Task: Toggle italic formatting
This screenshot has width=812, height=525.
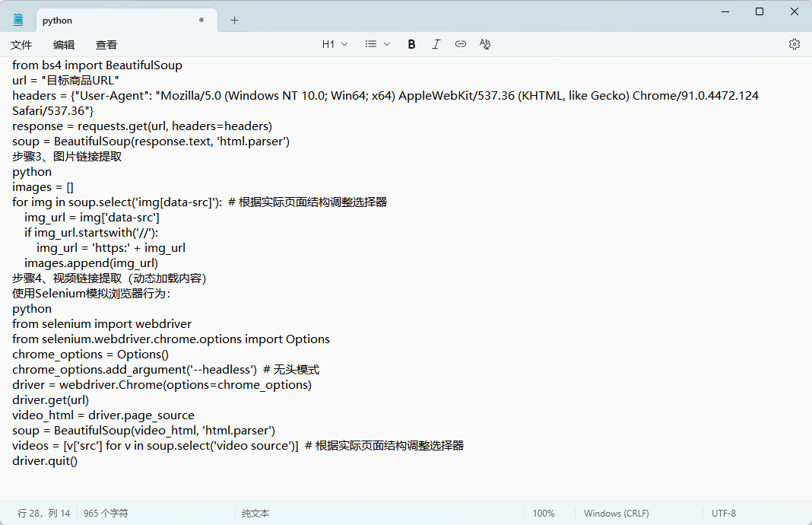Action: (436, 44)
